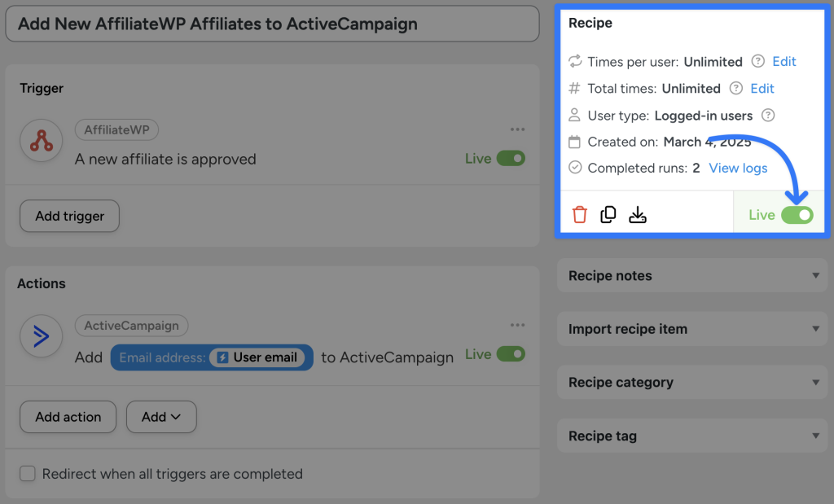Open the delete recipe trash icon

579,214
